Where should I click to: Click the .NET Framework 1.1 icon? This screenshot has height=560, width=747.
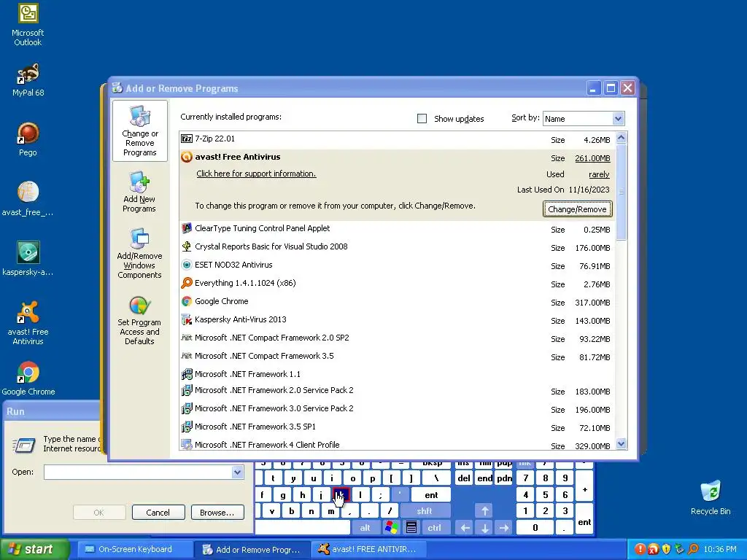187,374
